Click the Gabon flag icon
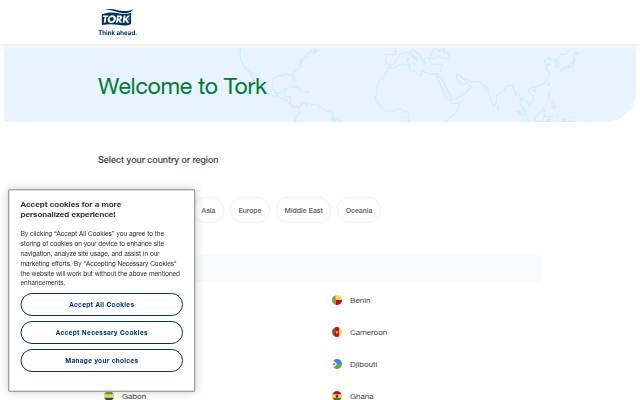Image resolution: width=640 pixels, height=400 pixels. (x=109, y=396)
